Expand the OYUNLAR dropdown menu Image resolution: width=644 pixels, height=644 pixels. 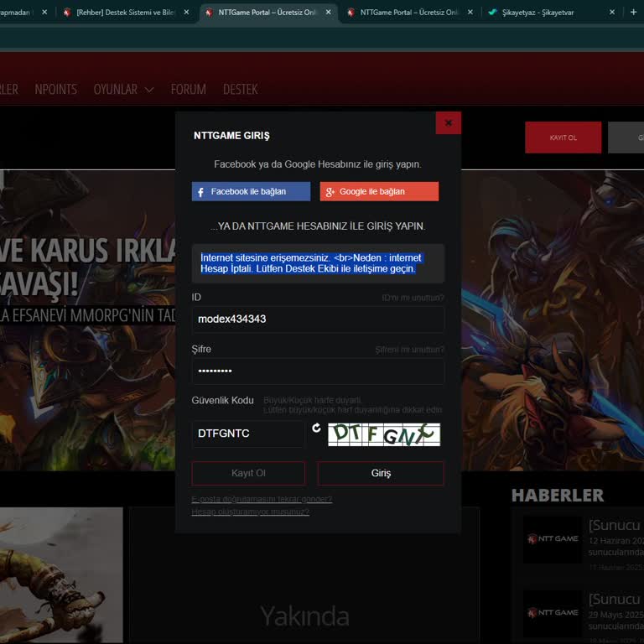click(123, 89)
